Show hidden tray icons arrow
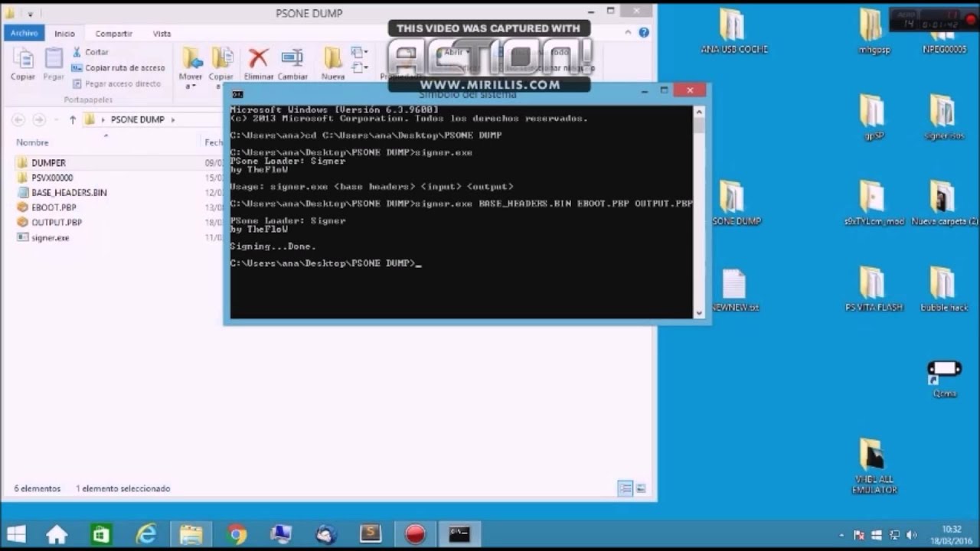This screenshot has width=980, height=551. coord(841,535)
